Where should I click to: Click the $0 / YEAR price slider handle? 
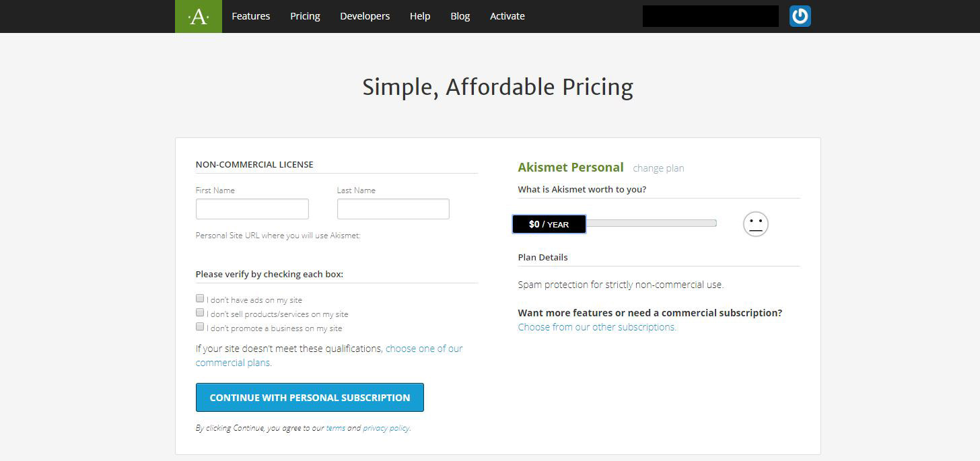tap(549, 224)
